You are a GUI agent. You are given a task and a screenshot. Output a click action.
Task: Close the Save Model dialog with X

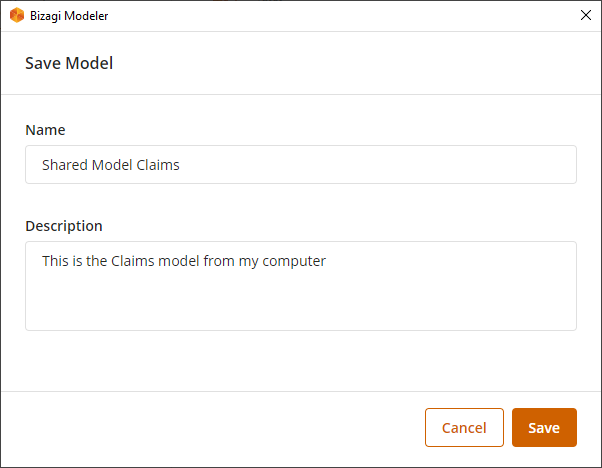click(x=585, y=15)
